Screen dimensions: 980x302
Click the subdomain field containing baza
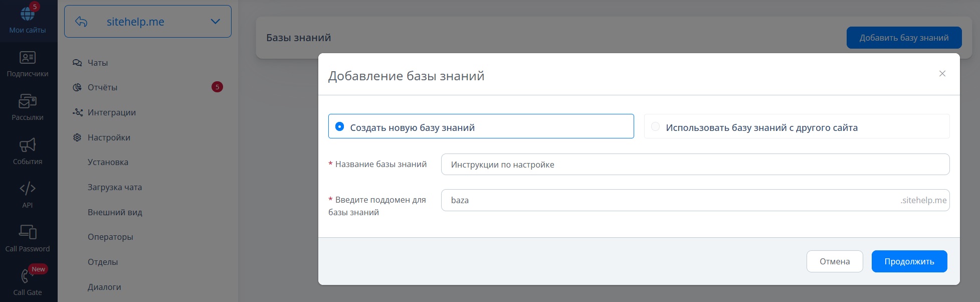[695, 200]
